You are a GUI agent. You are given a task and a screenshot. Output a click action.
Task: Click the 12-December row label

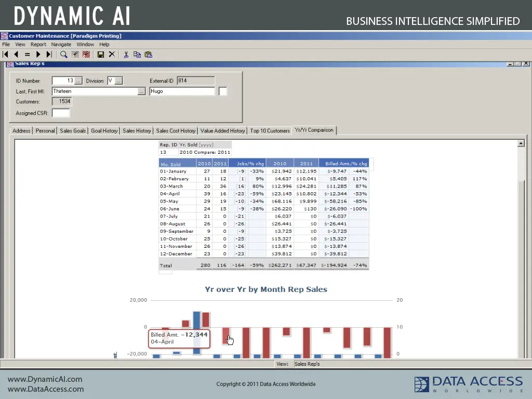pyautogui.click(x=176, y=254)
